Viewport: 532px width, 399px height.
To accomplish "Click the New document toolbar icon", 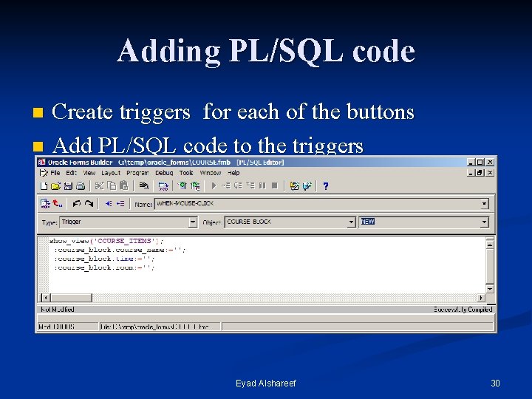I will click(x=44, y=186).
